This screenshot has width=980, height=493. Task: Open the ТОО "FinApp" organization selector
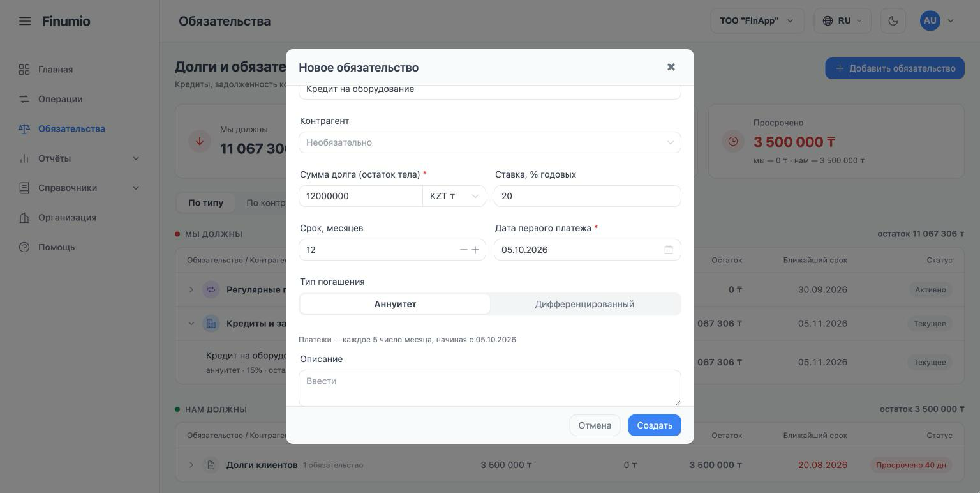tap(757, 21)
